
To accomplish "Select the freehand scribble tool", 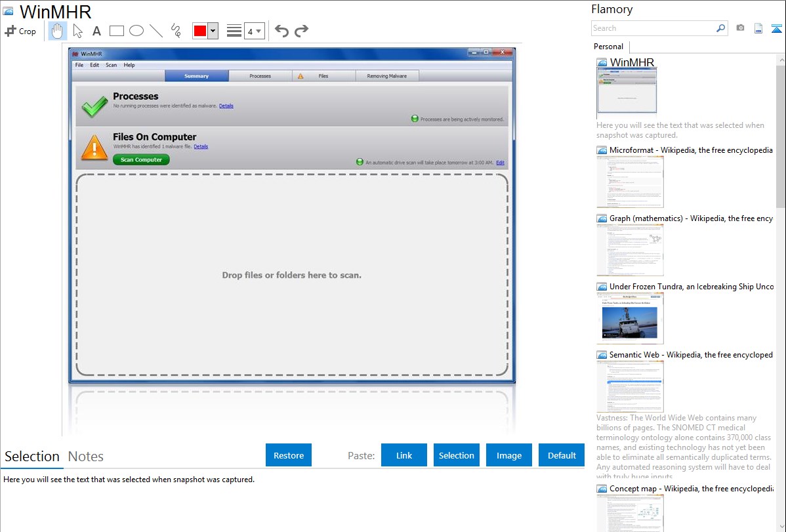I will [x=176, y=31].
